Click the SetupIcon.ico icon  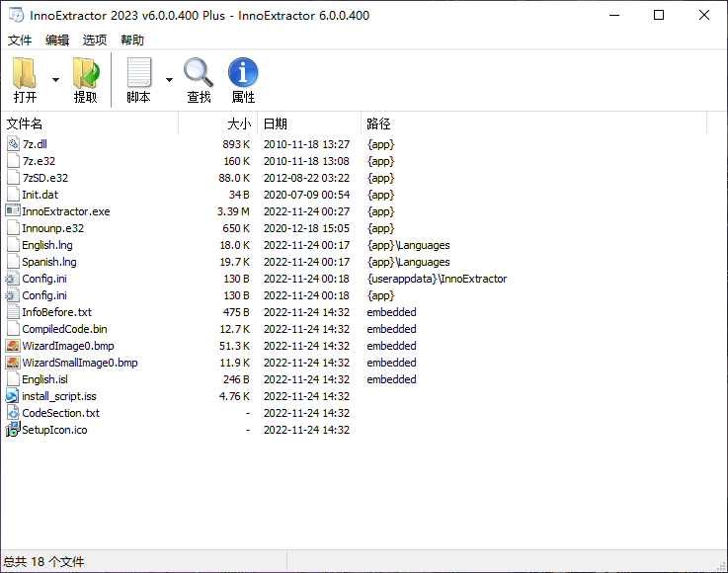(x=13, y=430)
